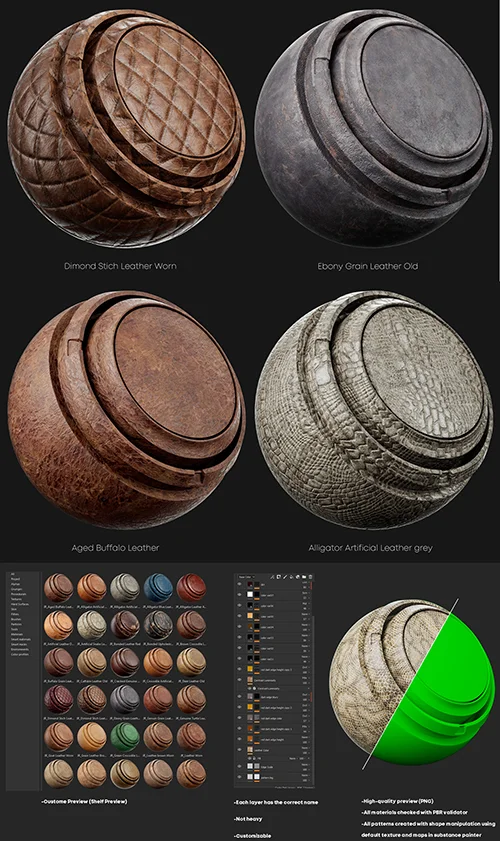This screenshot has width=500, height=841.
Task: Open blend mode dropdown of color var06 layer
Action: 305,603
